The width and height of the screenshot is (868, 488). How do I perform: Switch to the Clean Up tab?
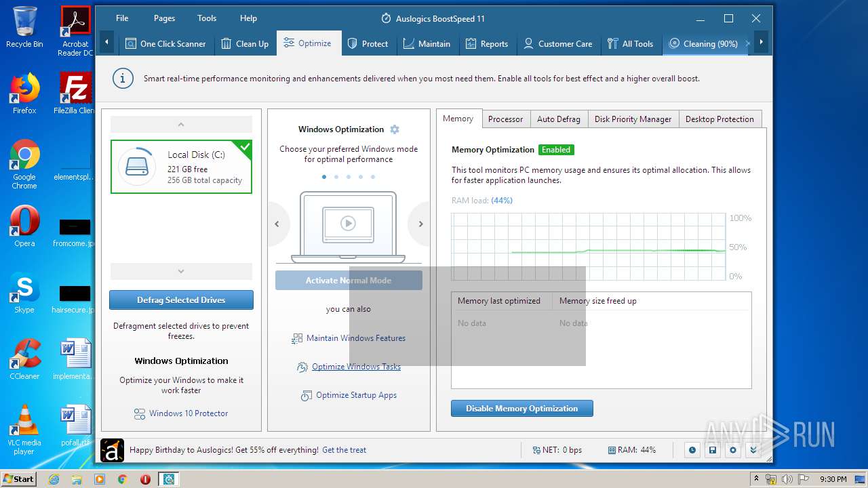click(x=245, y=43)
